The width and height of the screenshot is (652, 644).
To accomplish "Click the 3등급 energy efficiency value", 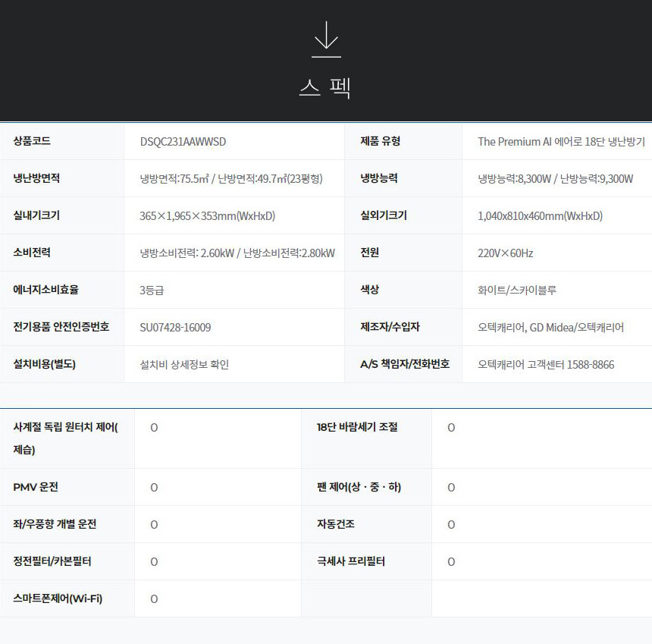I will tap(152, 291).
